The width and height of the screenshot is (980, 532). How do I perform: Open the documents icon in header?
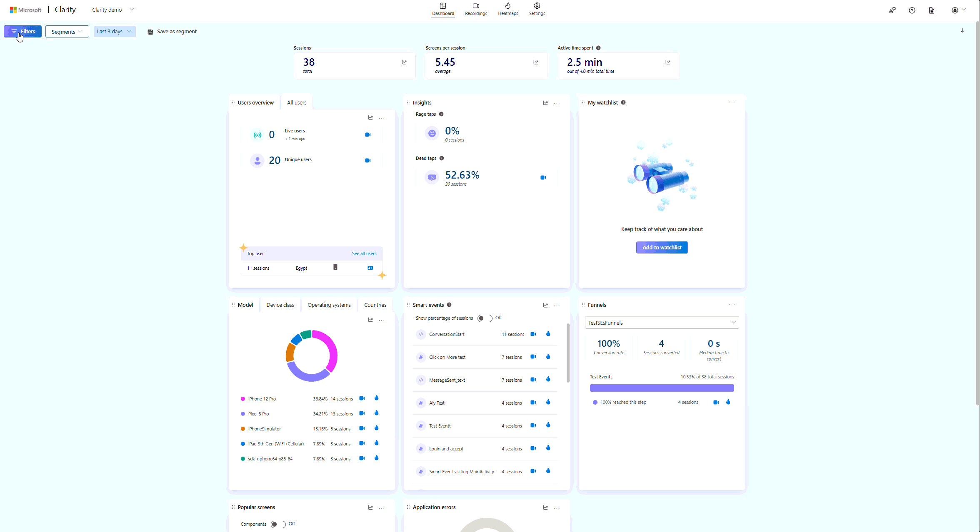click(x=932, y=10)
